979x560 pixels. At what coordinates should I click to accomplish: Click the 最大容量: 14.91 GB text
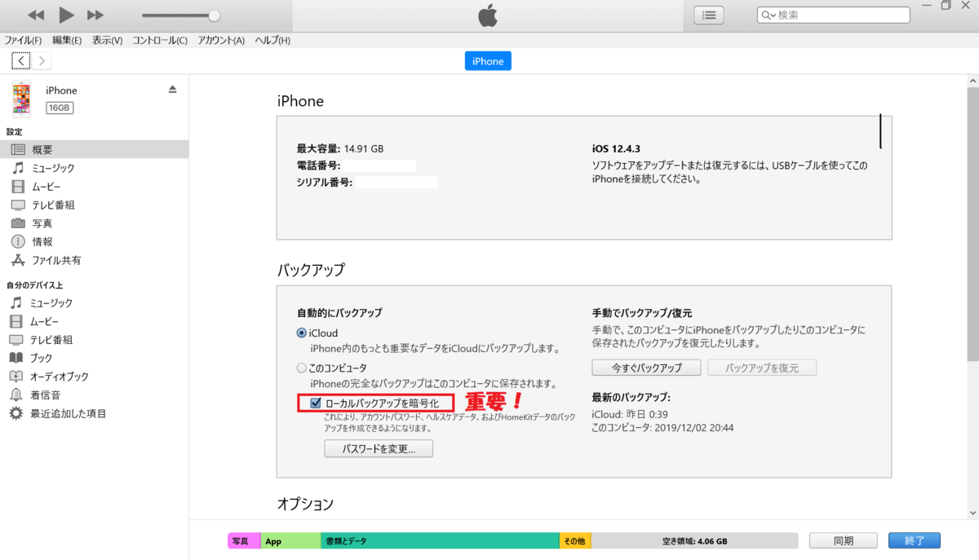click(x=340, y=149)
